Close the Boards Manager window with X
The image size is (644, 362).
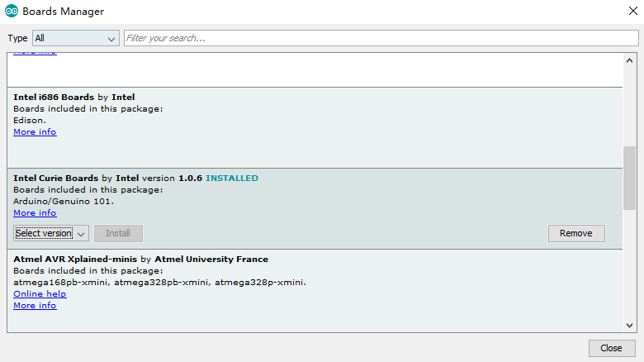click(x=633, y=11)
